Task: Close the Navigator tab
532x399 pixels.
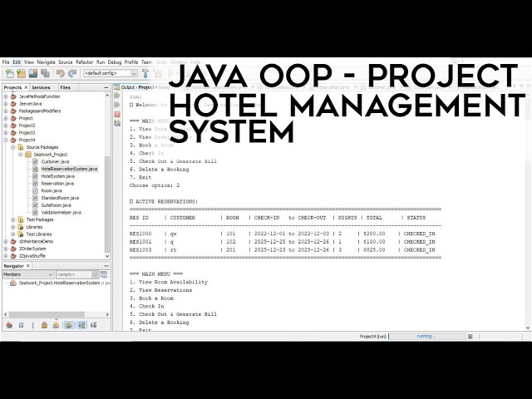Action: point(28,266)
